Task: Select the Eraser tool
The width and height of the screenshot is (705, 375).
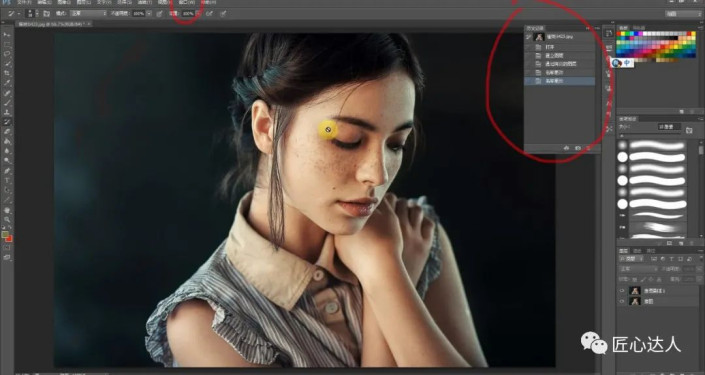Action: pyautogui.click(x=7, y=132)
